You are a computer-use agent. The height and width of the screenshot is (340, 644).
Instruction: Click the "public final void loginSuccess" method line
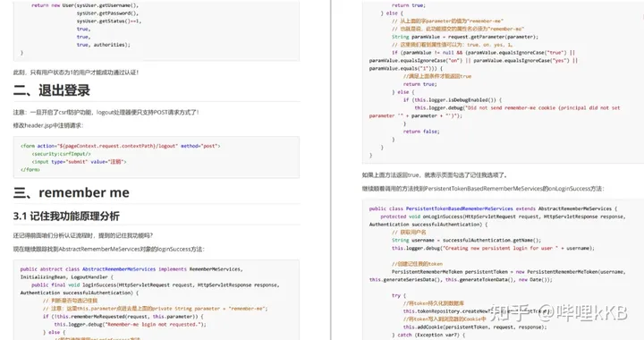click(x=156, y=285)
